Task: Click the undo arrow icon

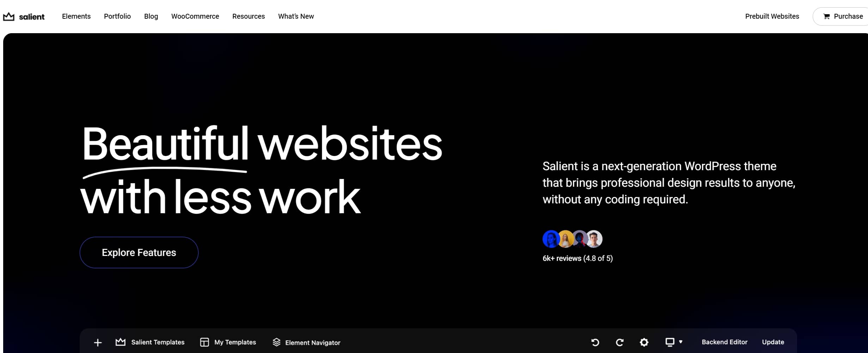Action: [595, 342]
